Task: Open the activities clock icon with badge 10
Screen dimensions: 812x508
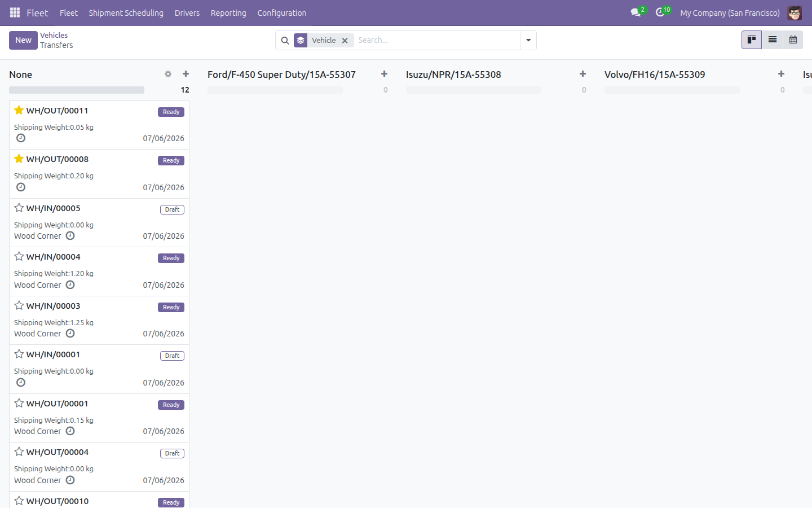Action: click(660, 12)
